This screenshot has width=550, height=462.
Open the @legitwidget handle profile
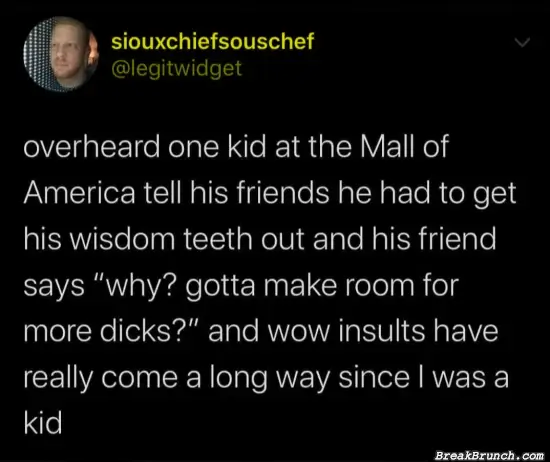pyautogui.click(x=176, y=68)
